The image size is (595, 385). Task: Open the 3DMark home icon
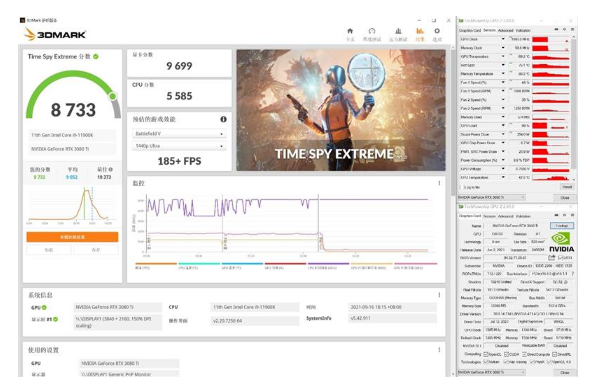tap(350, 31)
